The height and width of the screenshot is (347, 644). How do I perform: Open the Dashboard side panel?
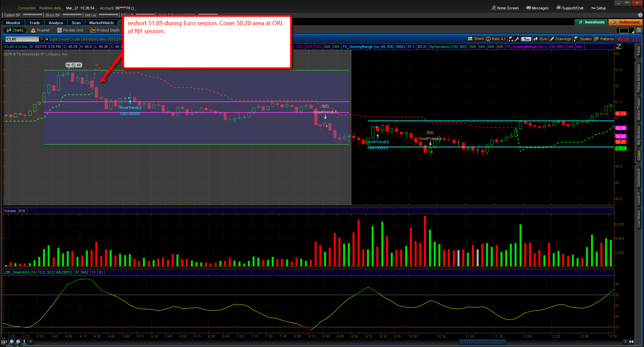click(x=639, y=178)
